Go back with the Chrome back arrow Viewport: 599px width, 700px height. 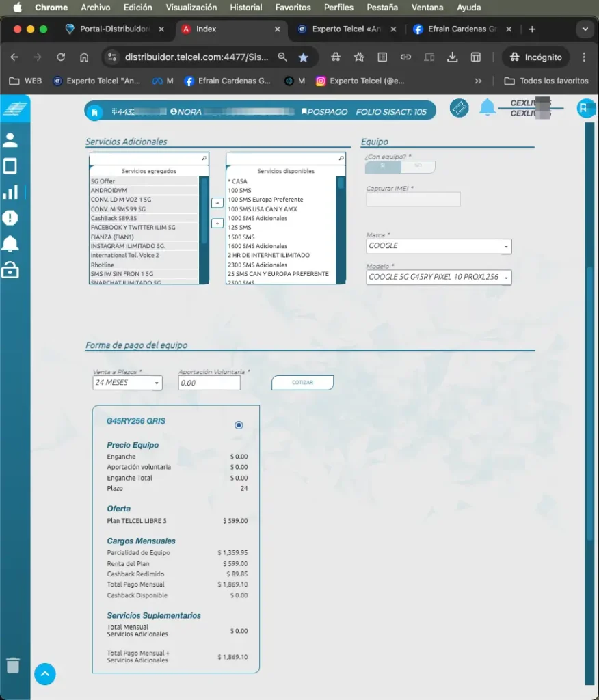(x=14, y=57)
